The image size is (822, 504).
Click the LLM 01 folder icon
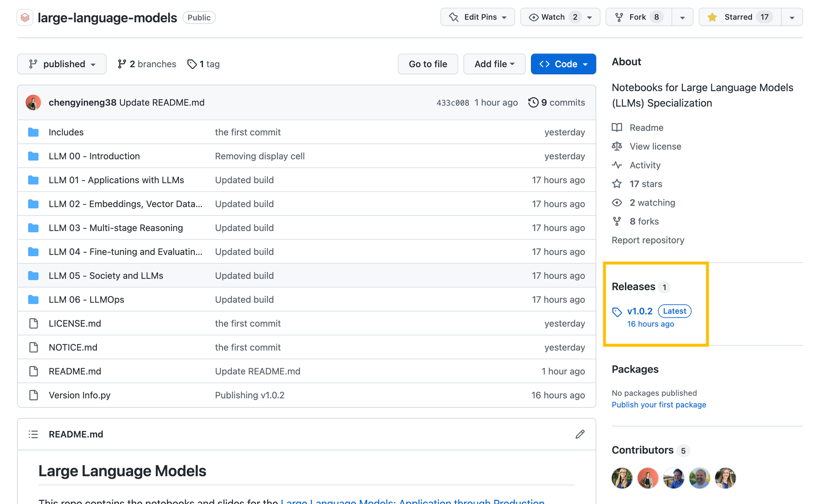[33, 180]
